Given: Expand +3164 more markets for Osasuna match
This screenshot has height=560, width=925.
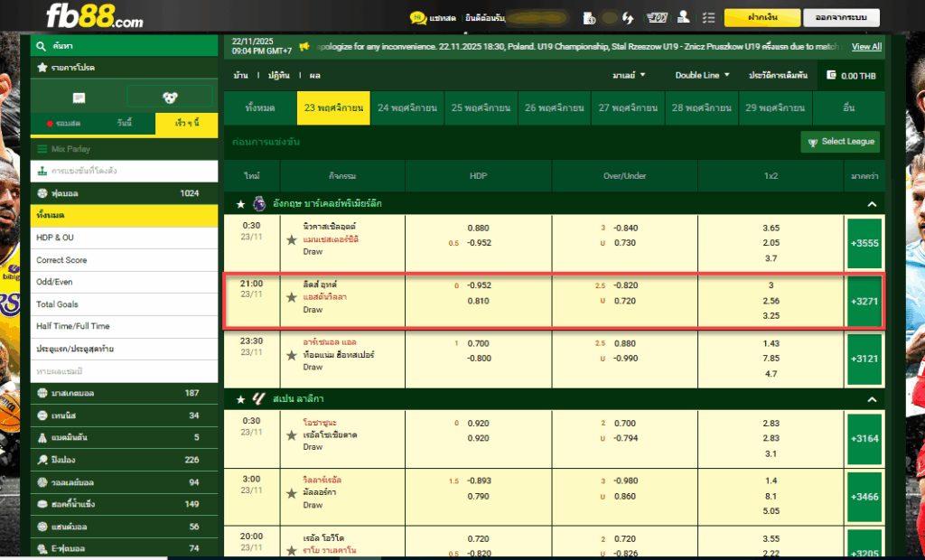Looking at the screenshot, I should point(864,438).
